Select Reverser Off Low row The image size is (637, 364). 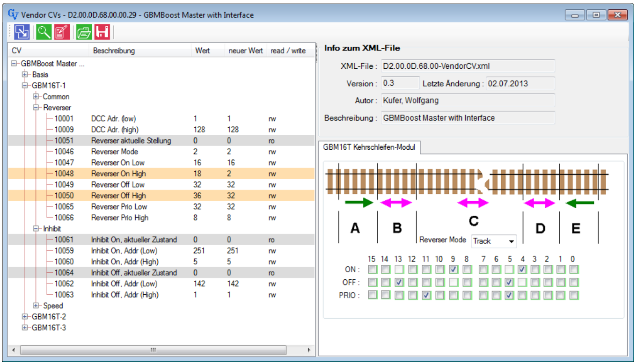pyautogui.click(x=161, y=185)
